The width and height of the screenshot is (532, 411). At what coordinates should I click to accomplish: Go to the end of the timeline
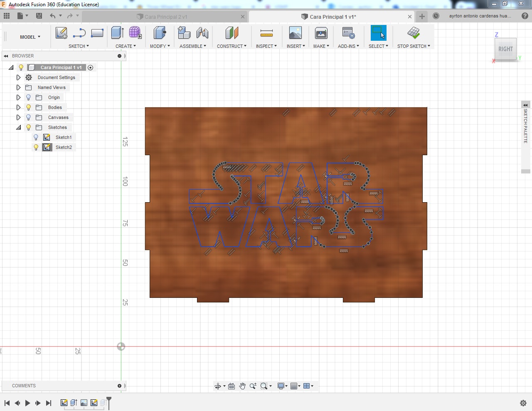[48, 403]
